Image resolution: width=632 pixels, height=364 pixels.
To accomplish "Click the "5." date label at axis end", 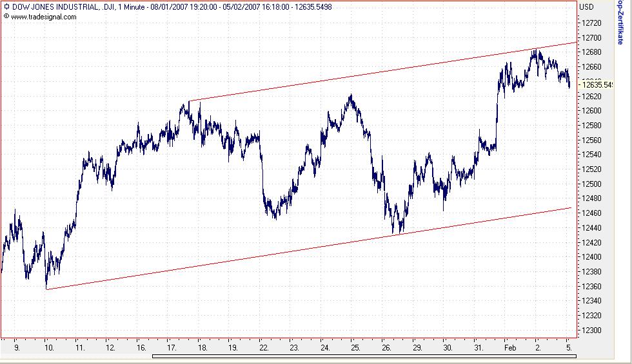I will [x=569, y=347].
